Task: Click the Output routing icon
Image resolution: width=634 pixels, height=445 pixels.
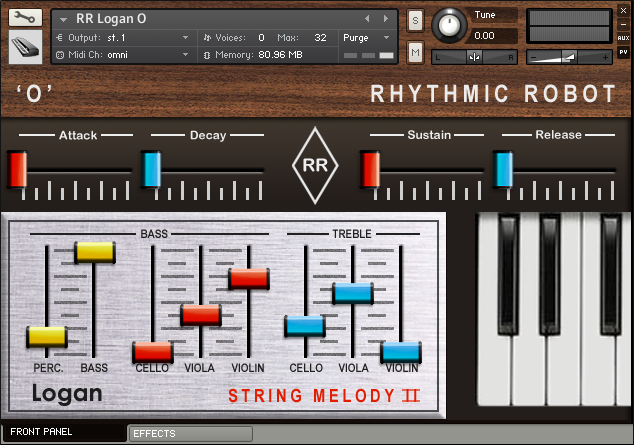Action: click(x=59, y=38)
